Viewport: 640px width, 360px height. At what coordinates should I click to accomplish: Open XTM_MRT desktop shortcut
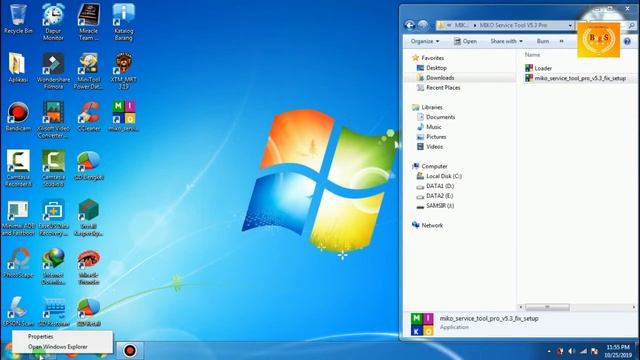click(124, 71)
